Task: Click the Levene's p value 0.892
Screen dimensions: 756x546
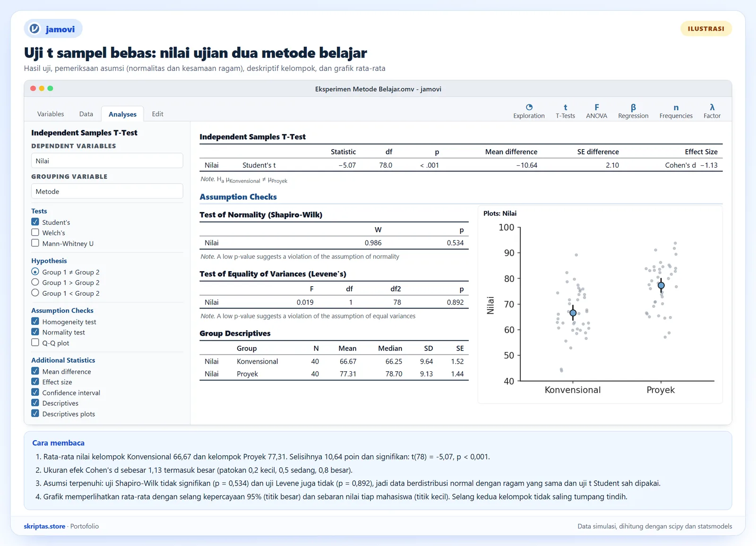Action: [x=455, y=302]
